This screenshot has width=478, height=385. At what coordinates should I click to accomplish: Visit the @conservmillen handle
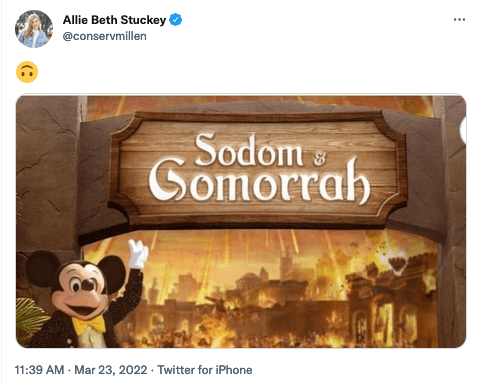tap(104, 36)
